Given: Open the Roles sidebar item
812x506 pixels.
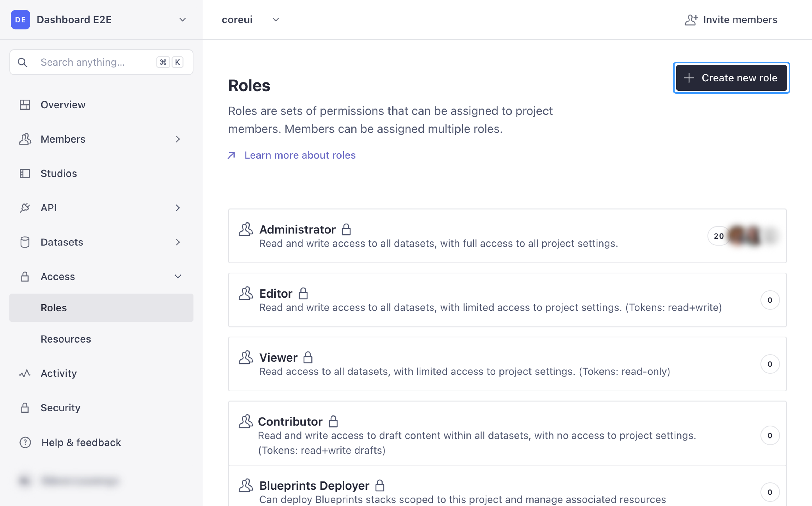Looking at the screenshot, I should point(101,308).
